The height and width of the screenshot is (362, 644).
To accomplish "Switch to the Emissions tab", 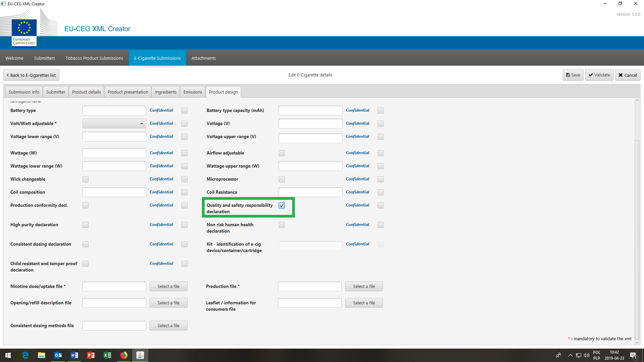I will click(x=193, y=92).
